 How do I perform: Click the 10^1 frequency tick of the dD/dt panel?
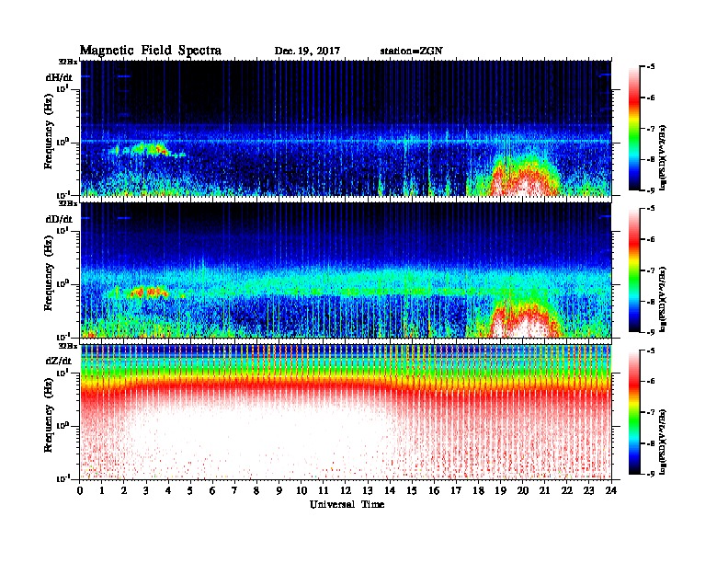(63, 231)
